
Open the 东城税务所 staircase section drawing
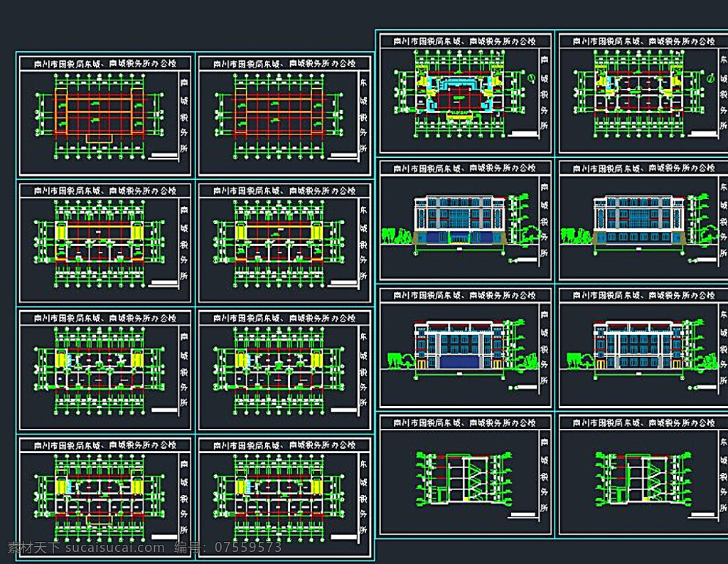coord(644,474)
